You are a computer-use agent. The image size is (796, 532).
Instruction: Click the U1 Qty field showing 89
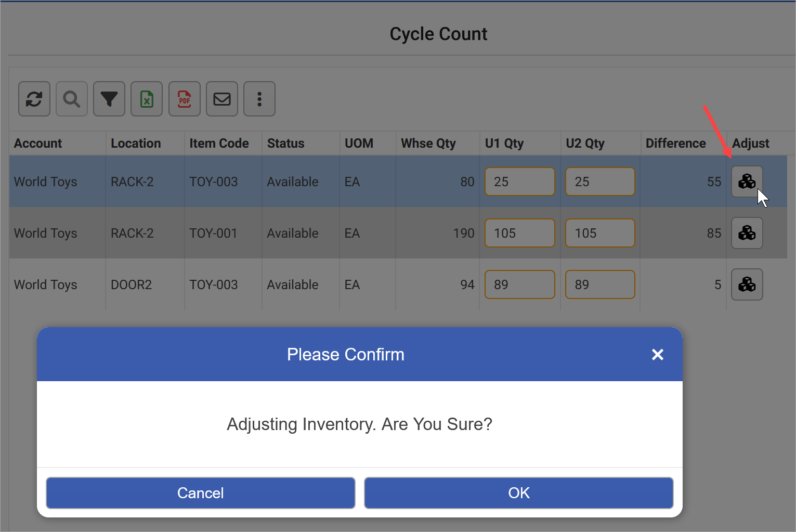click(519, 284)
